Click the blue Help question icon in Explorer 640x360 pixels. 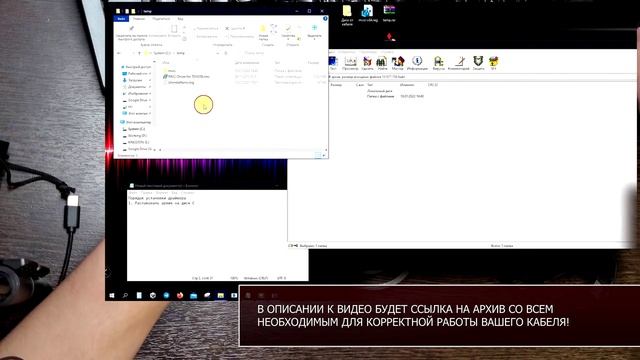[325, 18]
